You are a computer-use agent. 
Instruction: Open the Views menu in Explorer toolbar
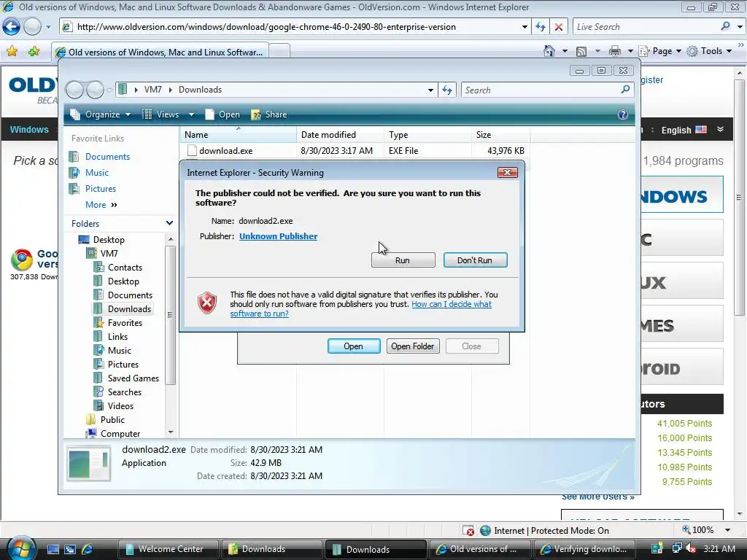pyautogui.click(x=161, y=114)
